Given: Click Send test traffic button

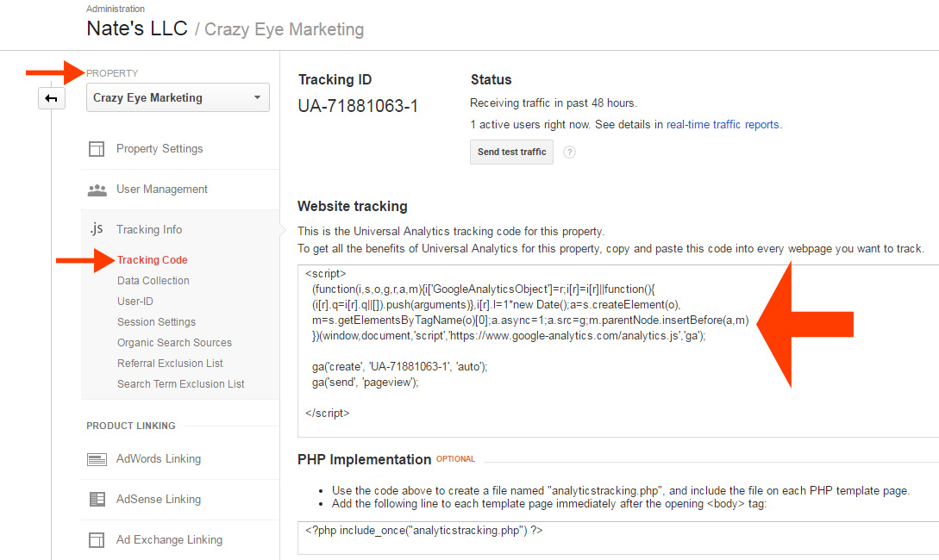Looking at the screenshot, I should click(x=511, y=152).
